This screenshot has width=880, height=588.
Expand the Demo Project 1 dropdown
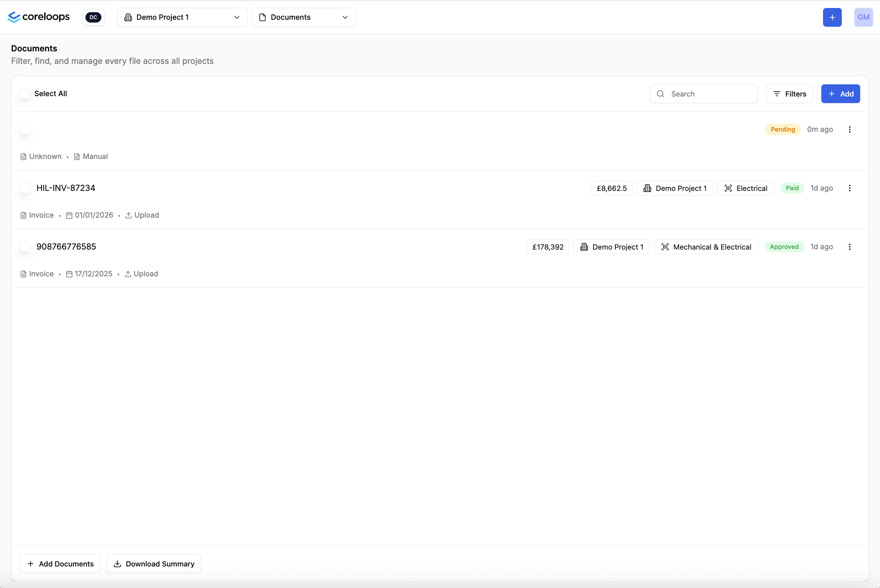[182, 17]
